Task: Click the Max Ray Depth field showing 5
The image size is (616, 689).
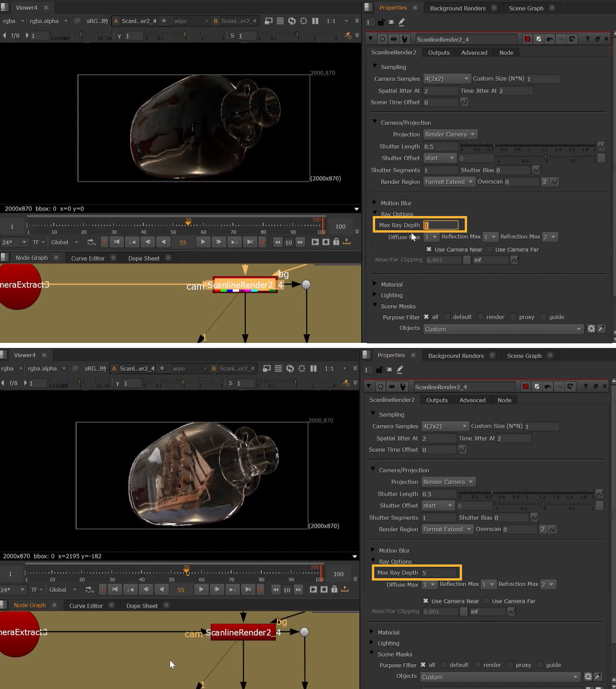Action: tap(439, 573)
